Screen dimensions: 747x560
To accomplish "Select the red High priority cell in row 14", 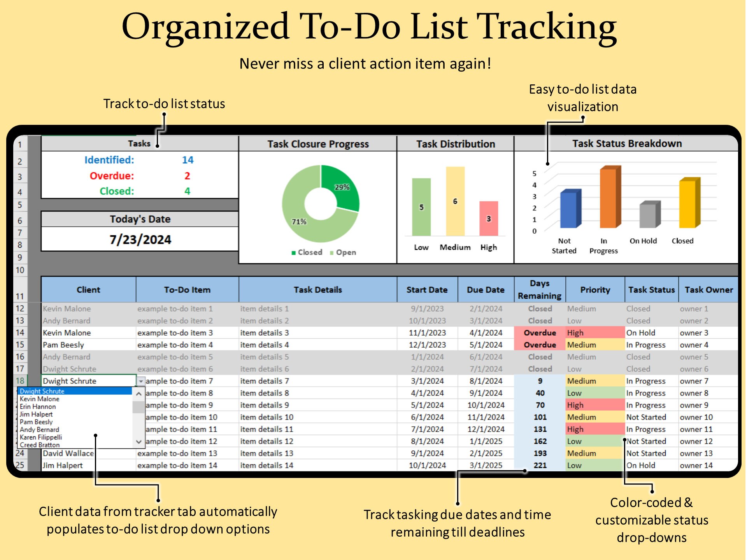I will coord(595,333).
